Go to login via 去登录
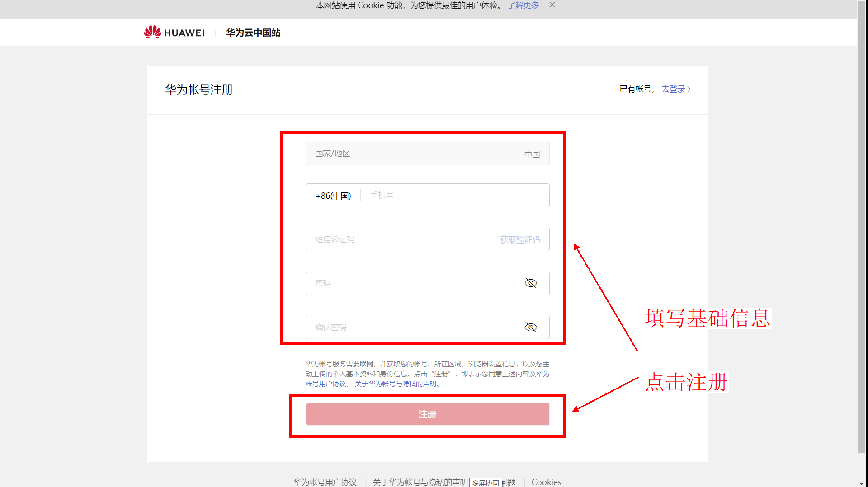 pyautogui.click(x=676, y=89)
